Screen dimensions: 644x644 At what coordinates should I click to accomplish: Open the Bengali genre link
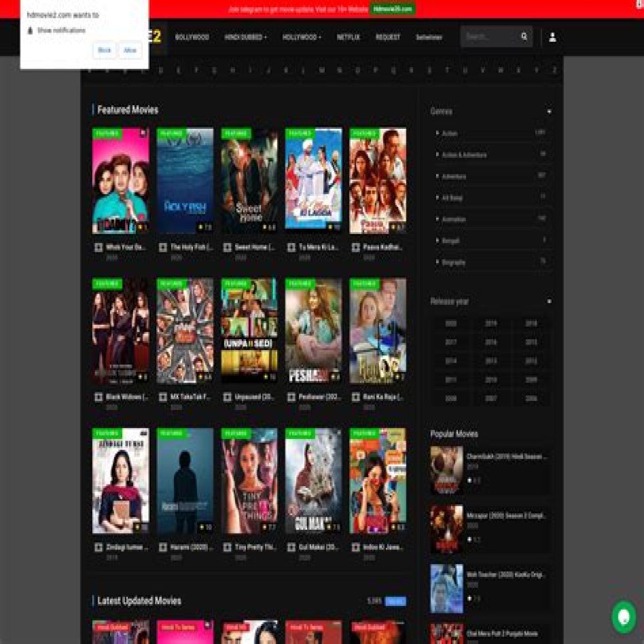click(451, 241)
